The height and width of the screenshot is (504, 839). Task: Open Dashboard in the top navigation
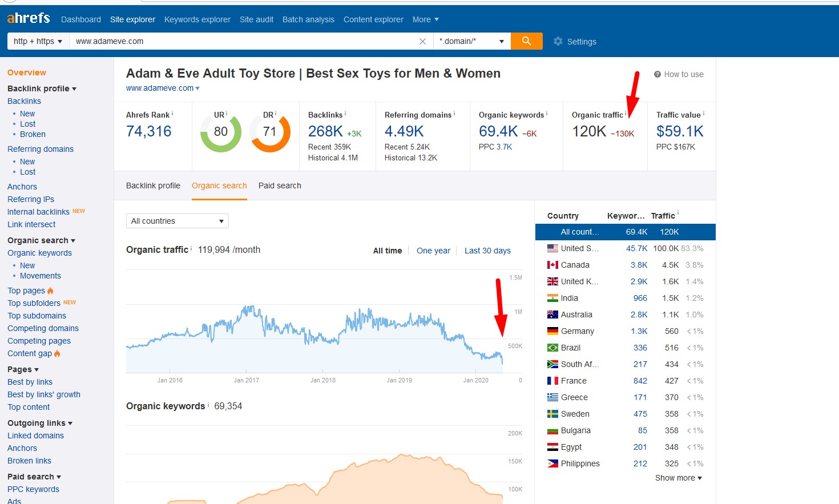(81, 19)
